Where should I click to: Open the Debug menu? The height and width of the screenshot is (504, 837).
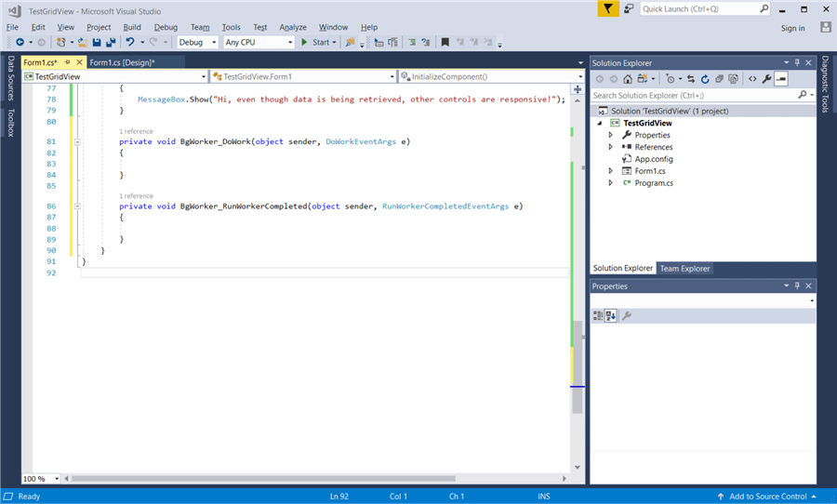pyautogui.click(x=166, y=27)
